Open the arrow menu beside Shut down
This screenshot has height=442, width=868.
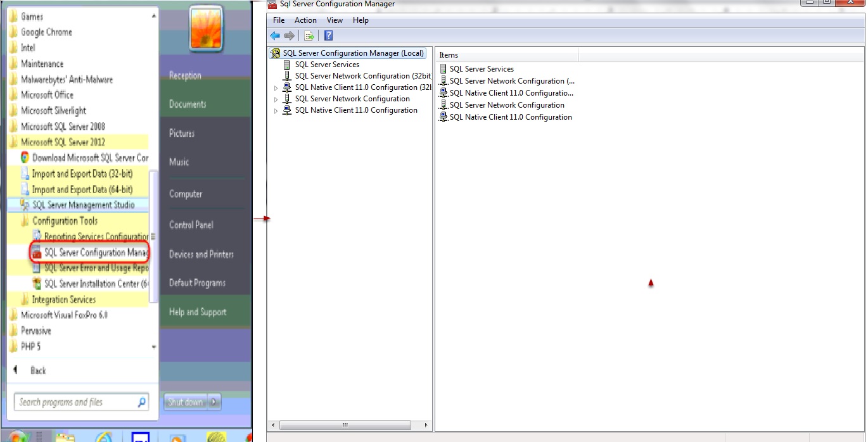coord(214,402)
